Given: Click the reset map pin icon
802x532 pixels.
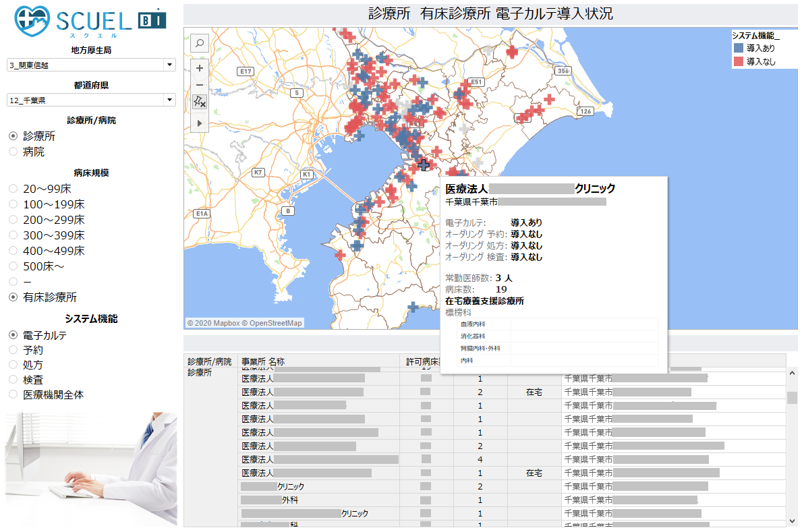Looking at the screenshot, I should pos(200,102).
